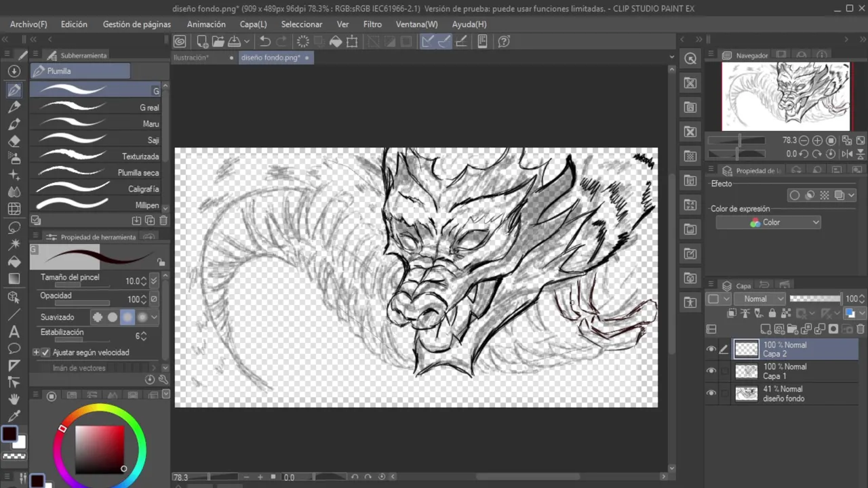The height and width of the screenshot is (488, 868).
Task: Select the Pencil tool in toolbar
Action: tap(14, 107)
